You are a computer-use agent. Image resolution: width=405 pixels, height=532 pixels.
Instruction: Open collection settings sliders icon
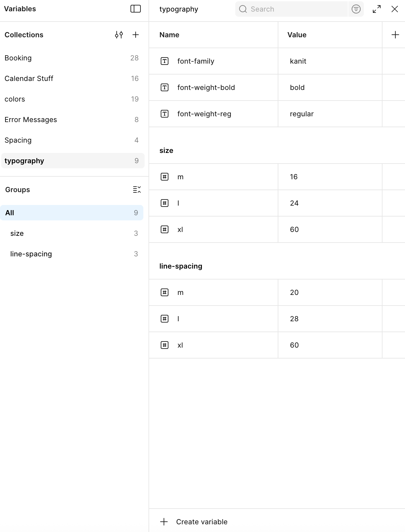pyautogui.click(x=119, y=35)
